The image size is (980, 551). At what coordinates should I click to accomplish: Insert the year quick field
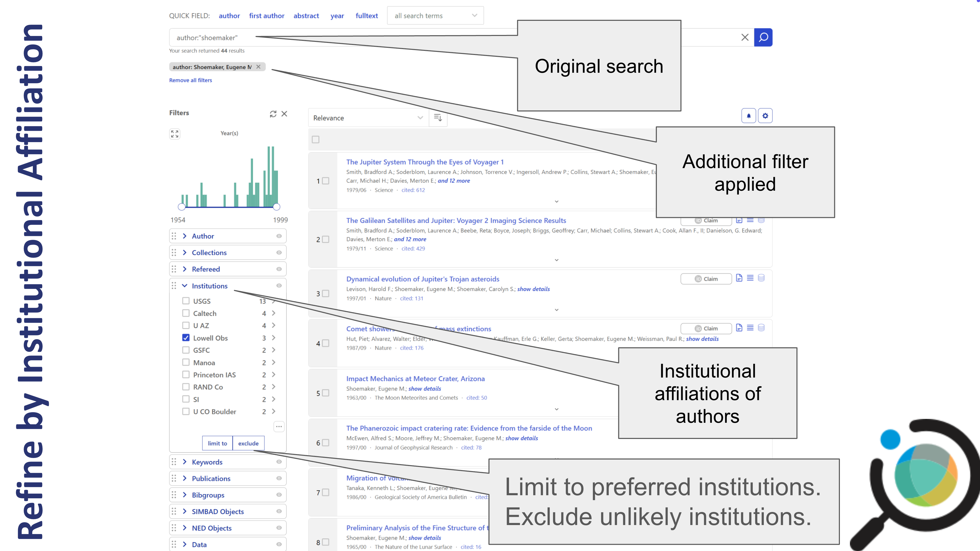[x=337, y=16]
